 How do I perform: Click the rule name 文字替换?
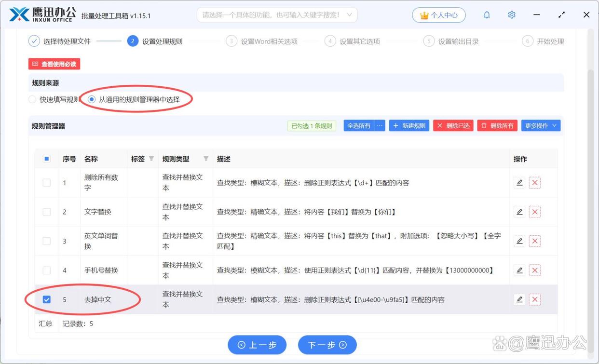click(98, 212)
